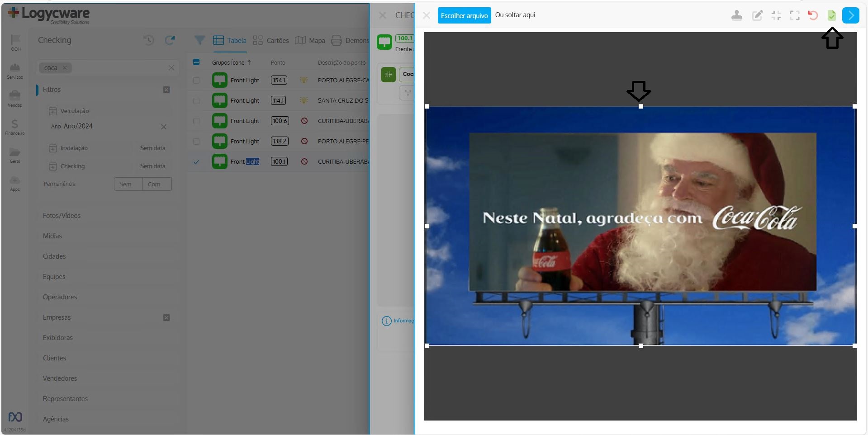Sort by Grupos Ícone column header

click(231, 62)
